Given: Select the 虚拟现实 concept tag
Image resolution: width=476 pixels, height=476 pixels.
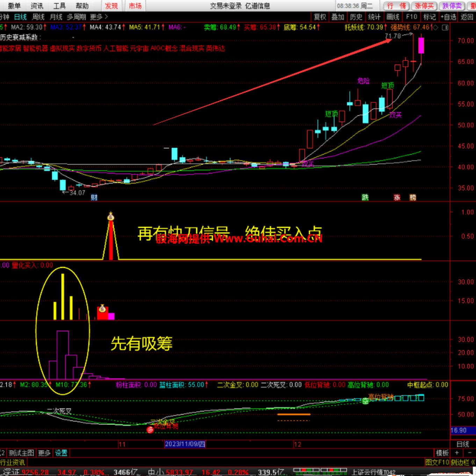Looking at the screenshot, I should pyautogui.click(x=62, y=48).
